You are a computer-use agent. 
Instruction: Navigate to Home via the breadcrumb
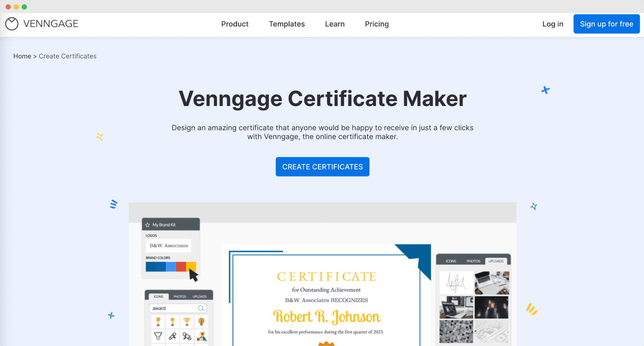[x=22, y=56]
